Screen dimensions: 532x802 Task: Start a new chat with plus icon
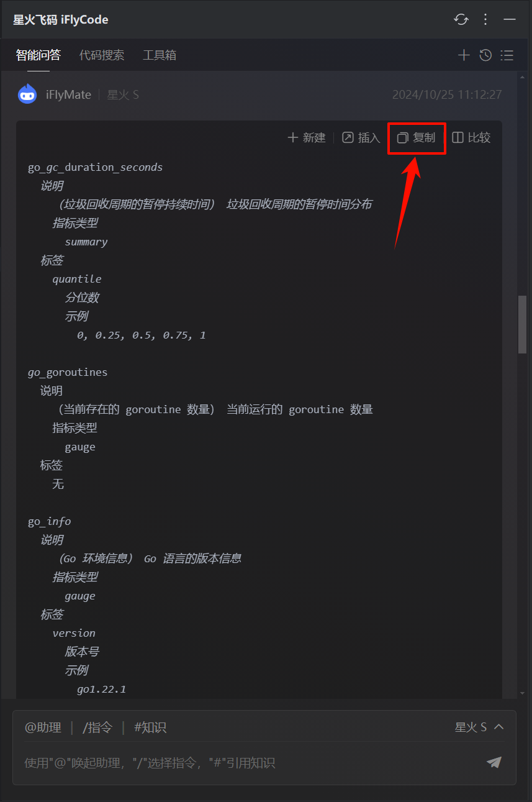pyautogui.click(x=464, y=55)
